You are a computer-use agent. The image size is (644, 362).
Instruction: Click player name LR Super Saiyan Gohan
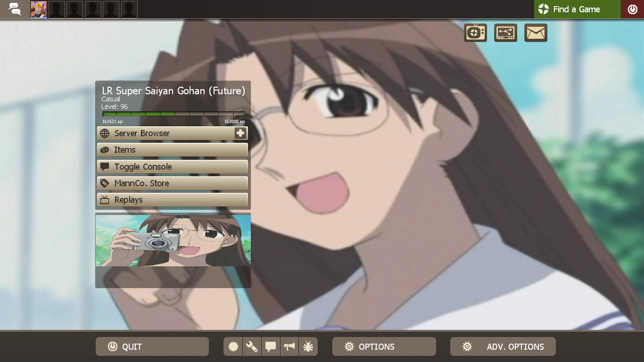173,91
